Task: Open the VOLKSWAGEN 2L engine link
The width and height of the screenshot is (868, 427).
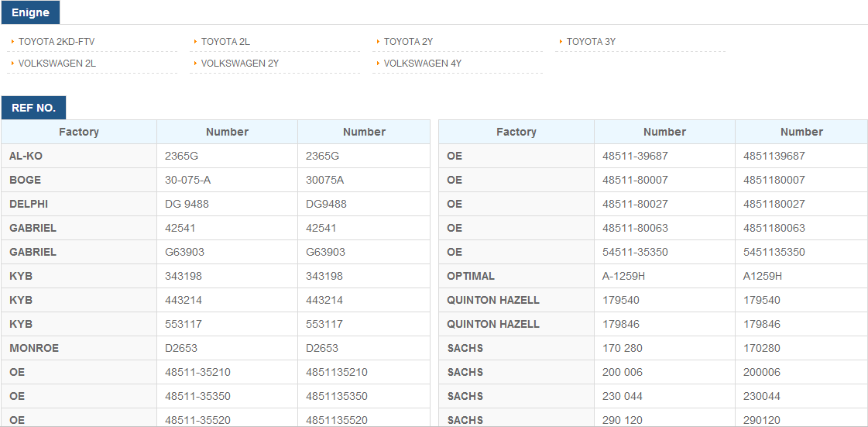Action: click(x=57, y=63)
